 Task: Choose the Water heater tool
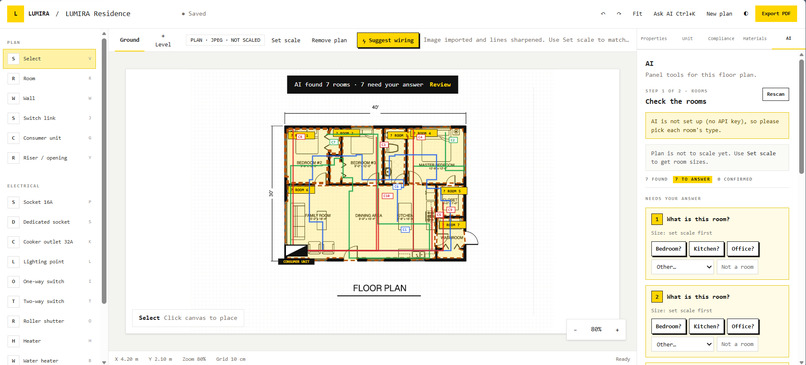coord(49,360)
